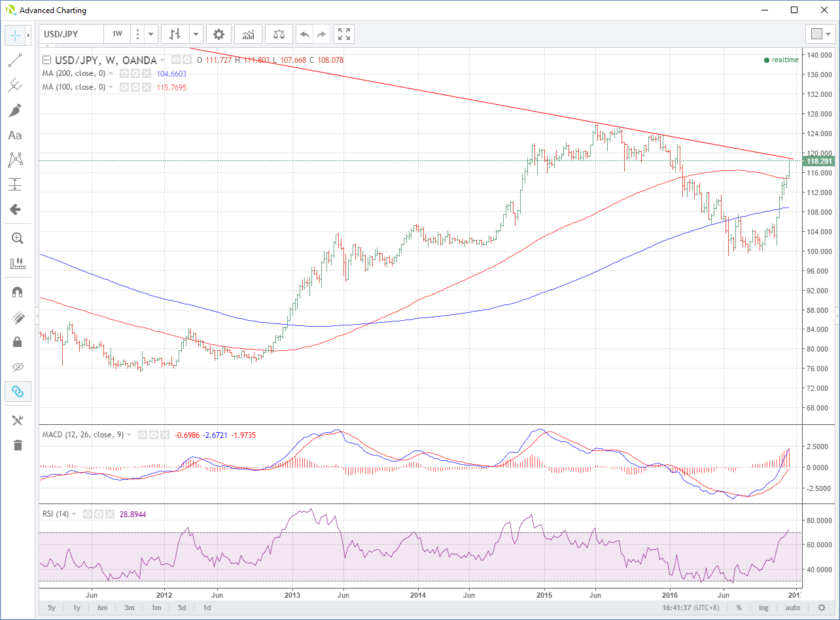
Task: Remove the MA 100 indicator
Action: tap(147, 87)
